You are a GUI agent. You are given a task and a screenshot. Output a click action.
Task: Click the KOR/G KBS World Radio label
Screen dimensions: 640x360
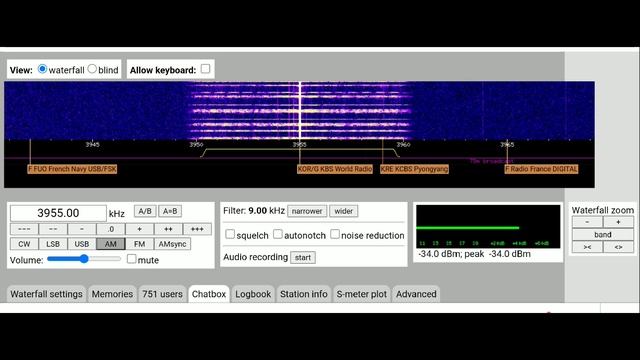335,169
